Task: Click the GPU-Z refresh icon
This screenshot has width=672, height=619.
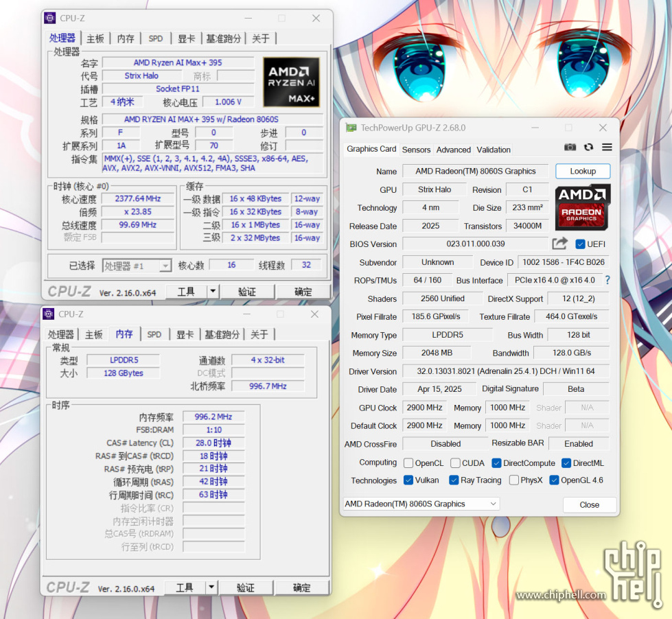Action: [588, 148]
